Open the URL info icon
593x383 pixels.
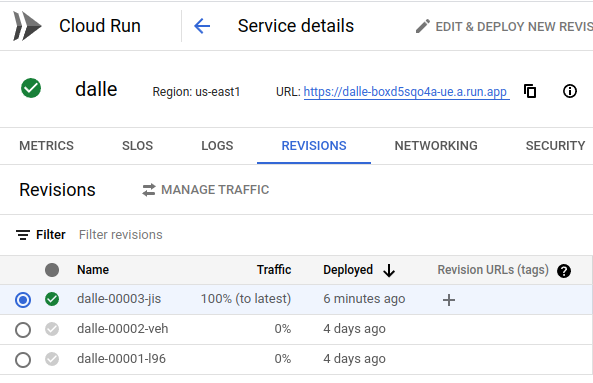(570, 91)
